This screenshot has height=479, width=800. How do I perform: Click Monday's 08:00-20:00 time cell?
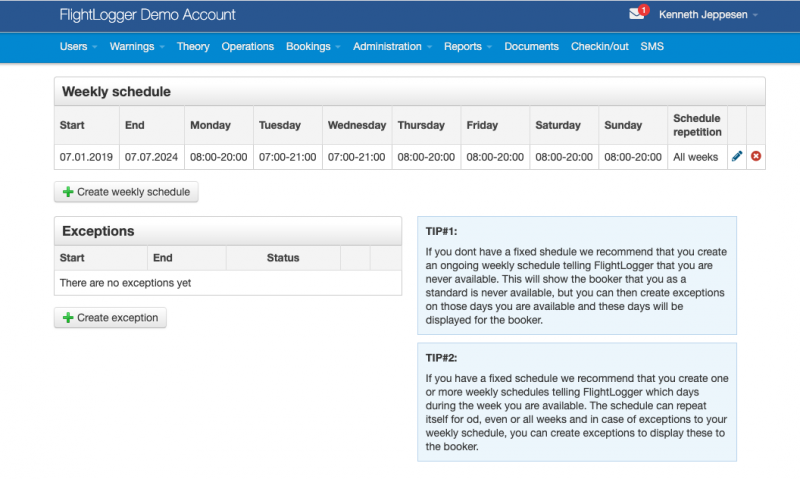pos(218,157)
